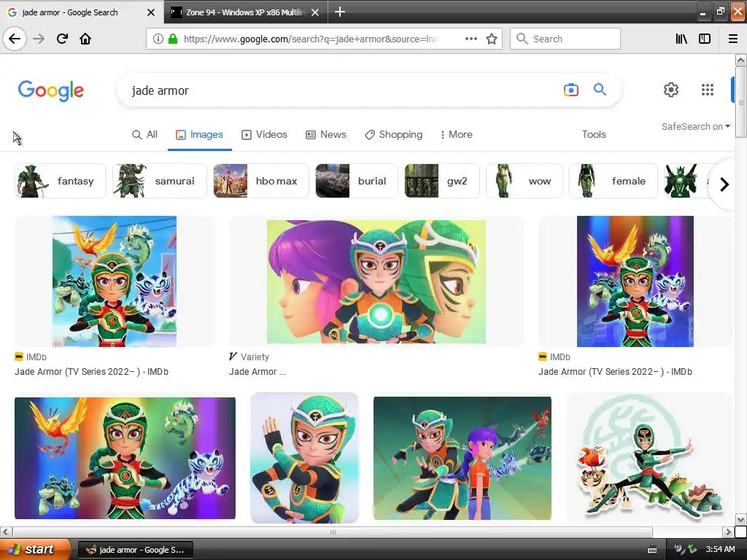Select the jade armor Google Search tab
This screenshot has width=747, height=560.
point(81,12)
